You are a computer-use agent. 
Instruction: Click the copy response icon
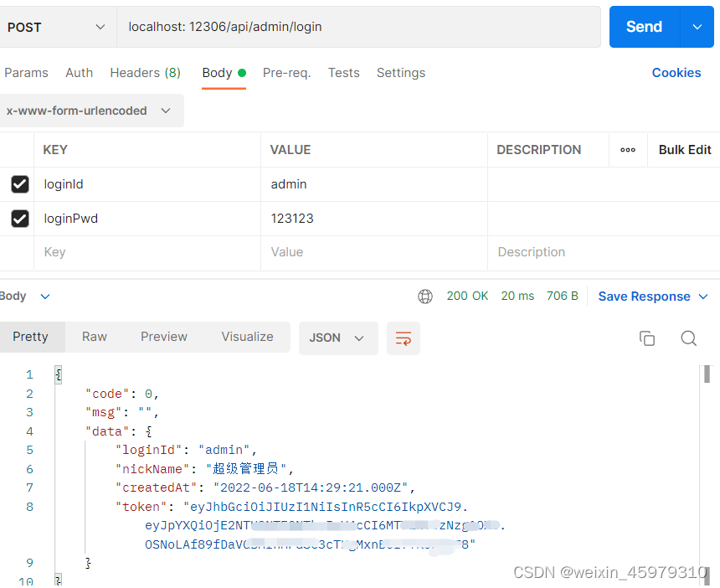click(x=647, y=338)
